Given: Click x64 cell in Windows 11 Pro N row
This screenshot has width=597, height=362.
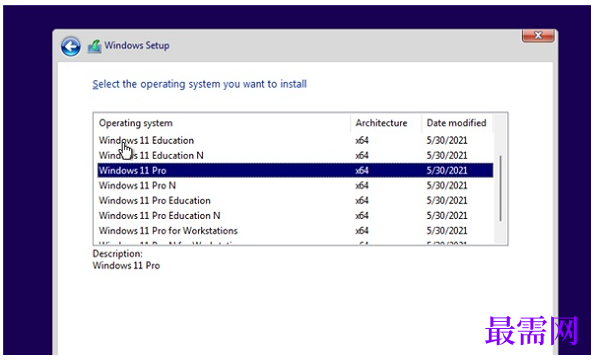Looking at the screenshot, I should point(362,185).
